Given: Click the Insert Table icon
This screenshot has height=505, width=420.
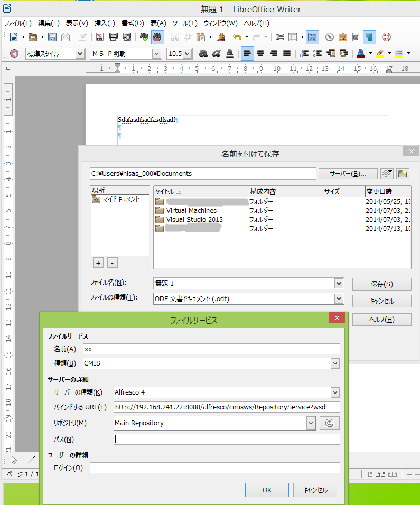Looking at the screenshot, I should tap(293, 37).
